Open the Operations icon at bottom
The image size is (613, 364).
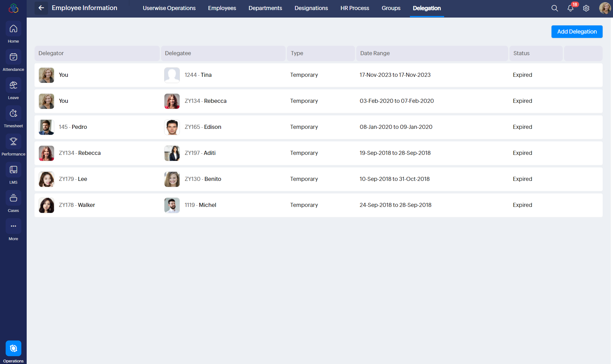click(13, 348)
